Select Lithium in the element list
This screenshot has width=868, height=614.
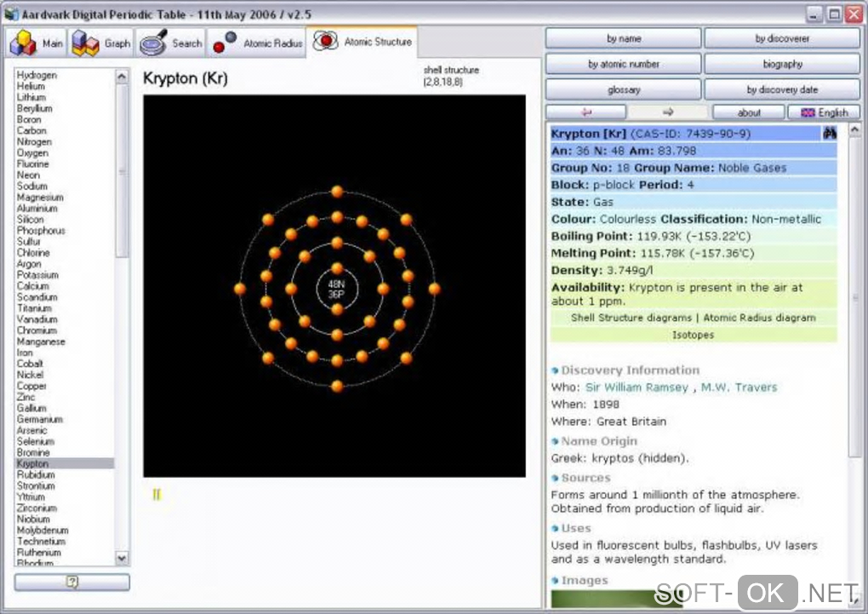[64, 97]
